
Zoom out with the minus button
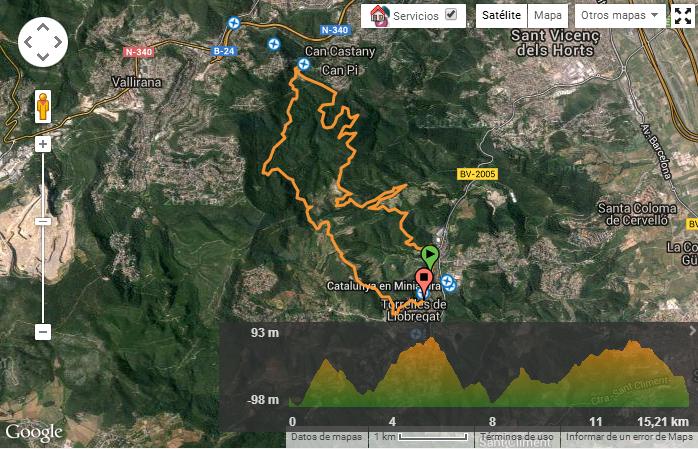point(43,332)
